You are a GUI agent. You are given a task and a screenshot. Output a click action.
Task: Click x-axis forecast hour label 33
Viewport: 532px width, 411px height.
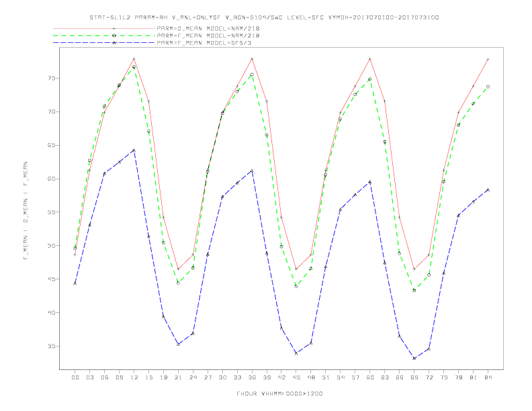click(x=237, y=377)
